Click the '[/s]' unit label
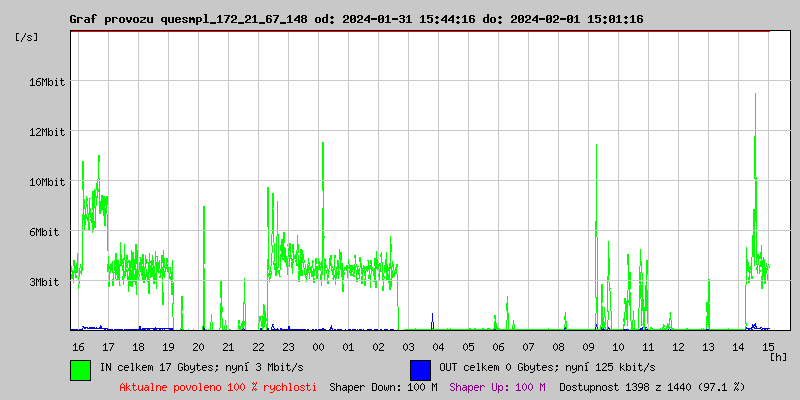 tap(27, 36)
